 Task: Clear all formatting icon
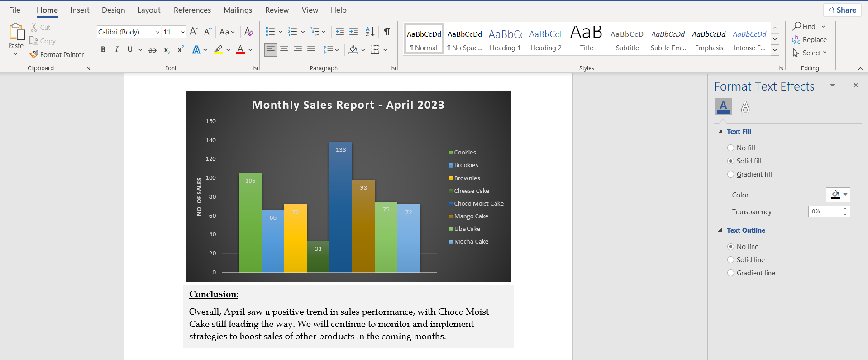point(248,32)
